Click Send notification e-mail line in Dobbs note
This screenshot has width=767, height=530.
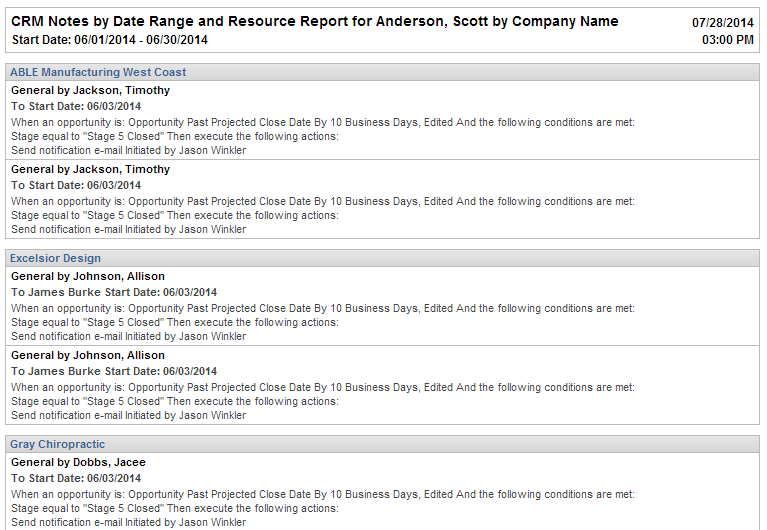tap(128, 522)
